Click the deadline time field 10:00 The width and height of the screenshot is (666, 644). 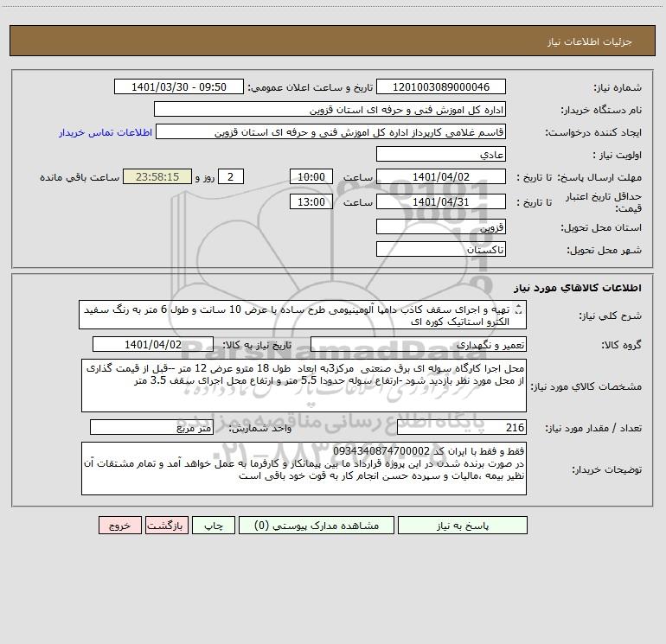pyautogui.click(x=311, y=176)
